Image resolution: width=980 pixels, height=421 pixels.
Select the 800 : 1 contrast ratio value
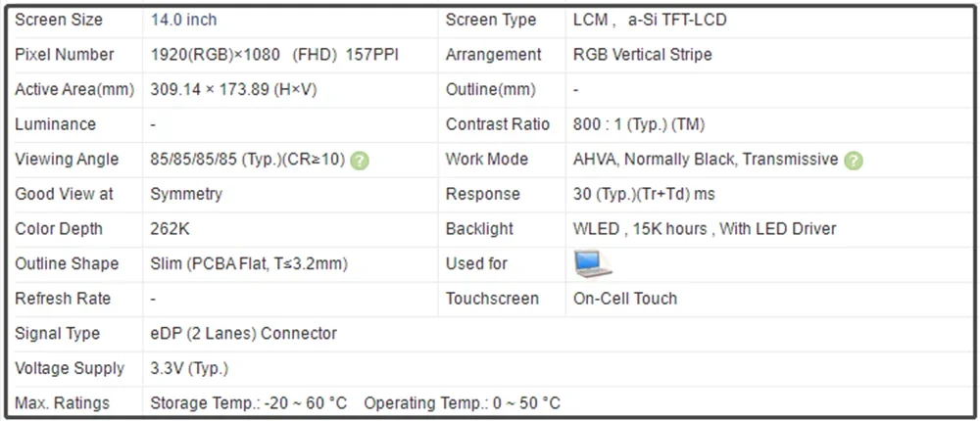(639, 124)
